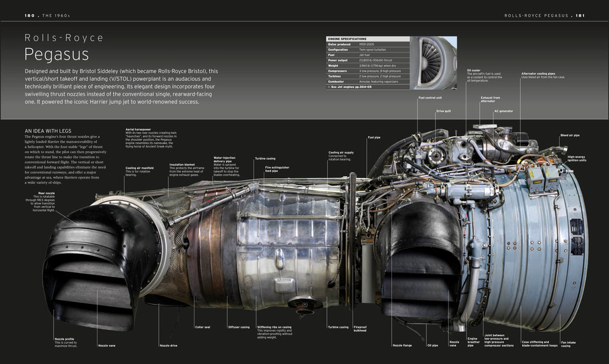
Task: Click the Pegasus title text
Action: pyautogui.click(x=58, y=54)
